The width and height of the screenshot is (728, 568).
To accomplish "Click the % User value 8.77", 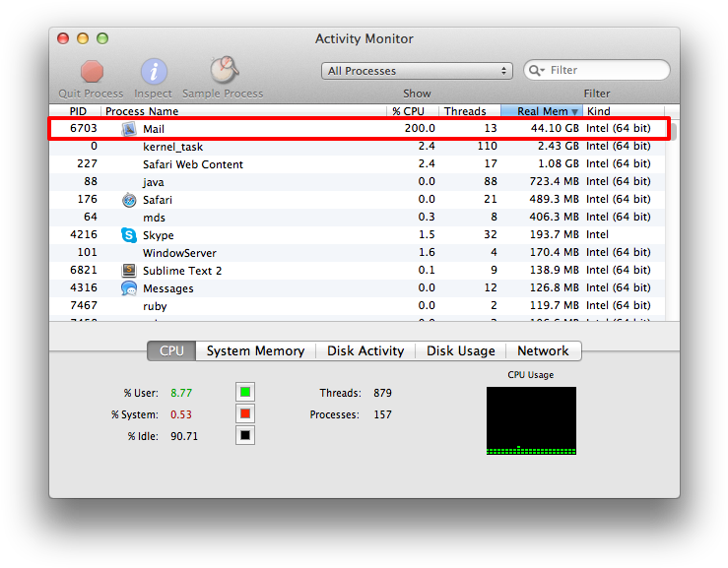I will point(181,393).
